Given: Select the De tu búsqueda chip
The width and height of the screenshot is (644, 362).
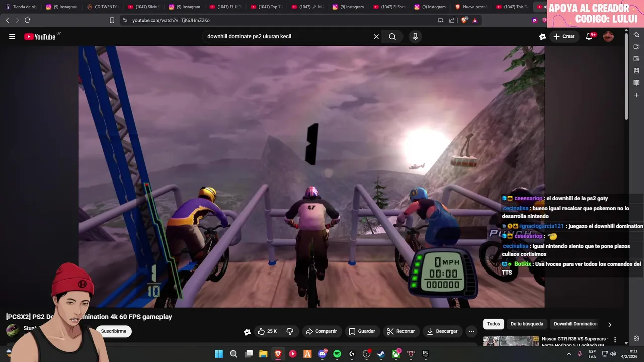Looking at the screenshot, I should [x=527, y=324].
